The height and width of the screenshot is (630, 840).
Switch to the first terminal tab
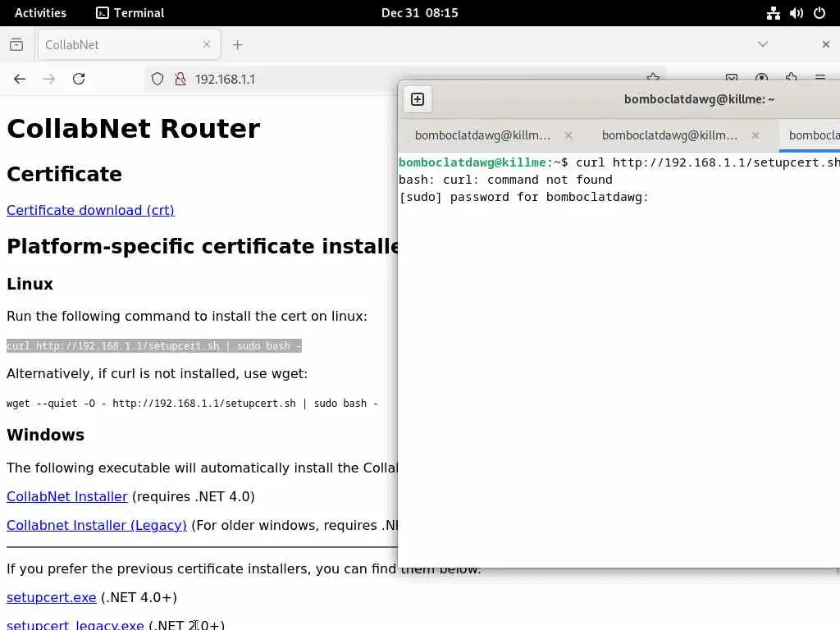[482, 135]
